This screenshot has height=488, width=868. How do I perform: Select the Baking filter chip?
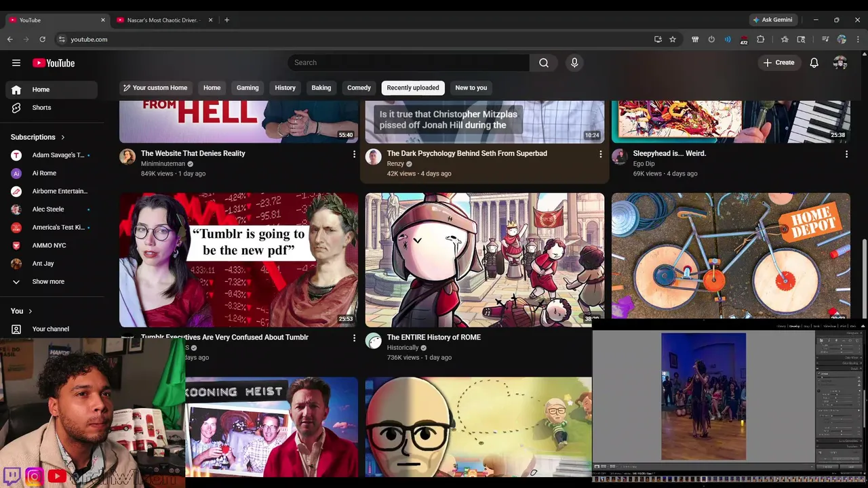(321, 87)
